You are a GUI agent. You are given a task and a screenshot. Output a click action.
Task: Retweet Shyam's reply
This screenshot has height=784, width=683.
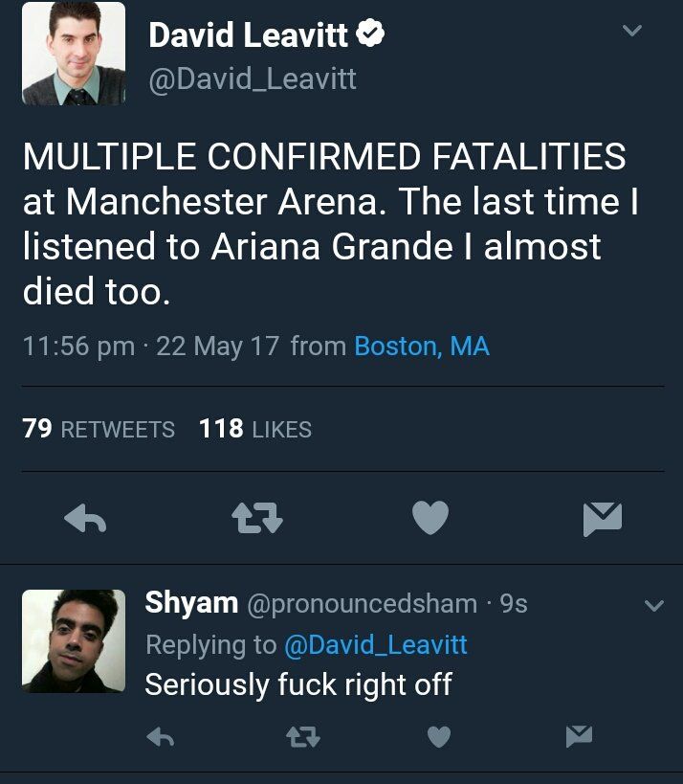point(303,736)
